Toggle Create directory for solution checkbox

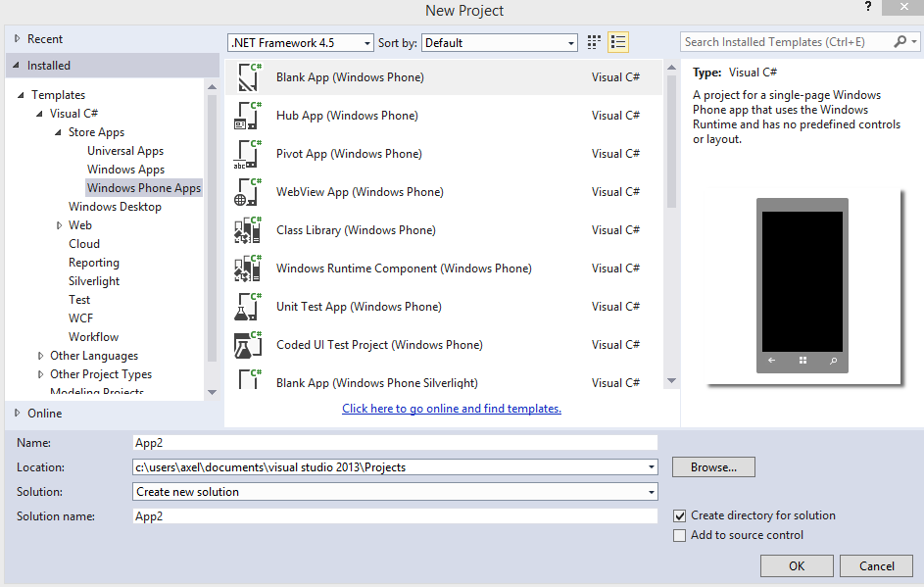tap(679, 516)
